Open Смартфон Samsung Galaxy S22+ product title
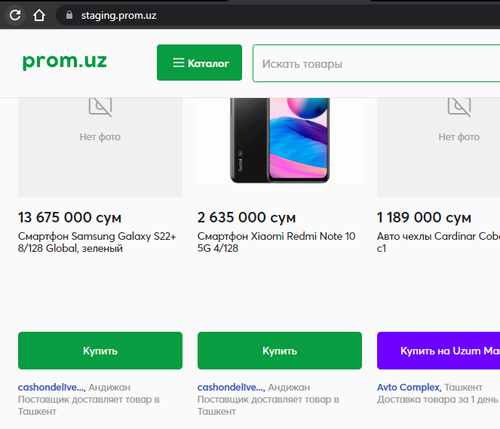 [x=97, y=242]
